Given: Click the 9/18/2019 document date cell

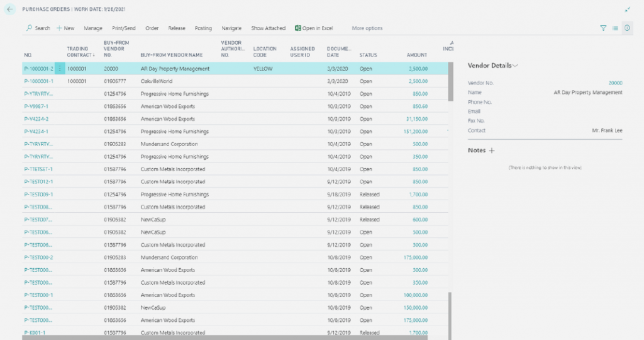Looking at the screenshot, I should [339, 195].
